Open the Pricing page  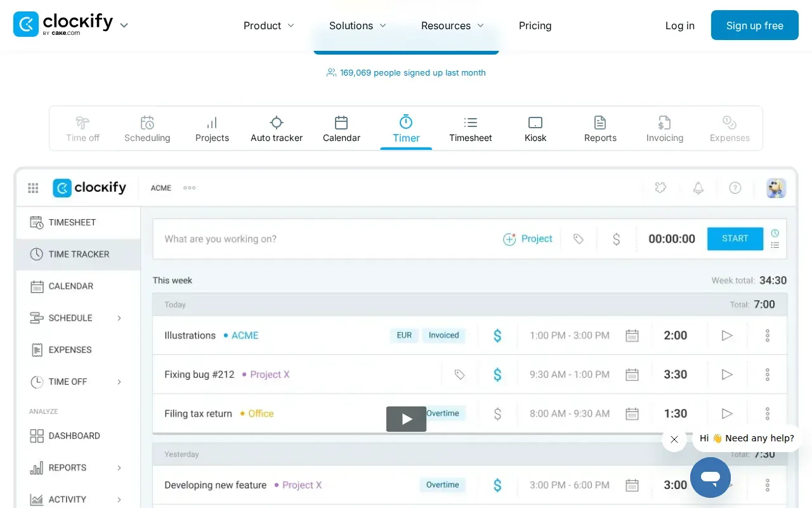[535, 25]
